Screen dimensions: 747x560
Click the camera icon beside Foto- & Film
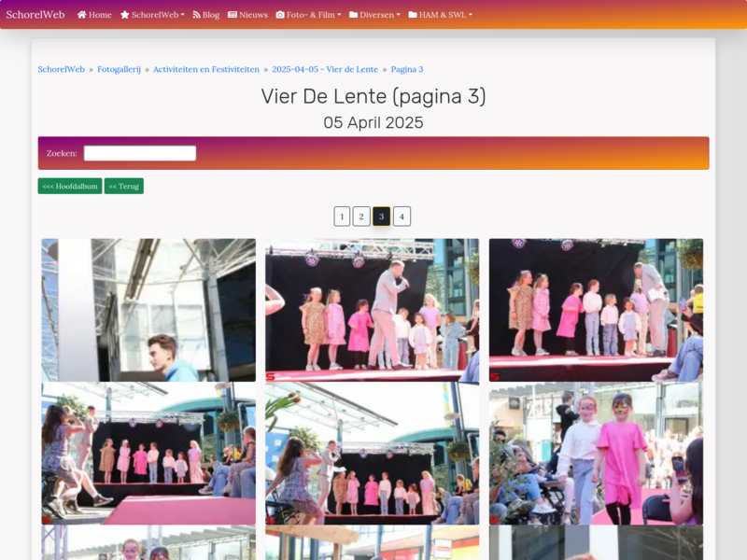[x=280, y=15]
